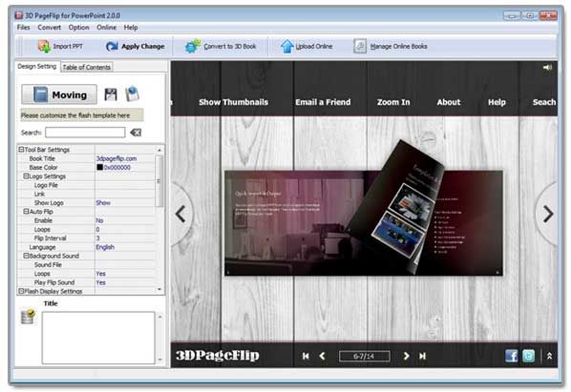Screen dimensions: 571x392
Task: Collapse the Tool Bar Settings group
Action: [x=21, y=150]
